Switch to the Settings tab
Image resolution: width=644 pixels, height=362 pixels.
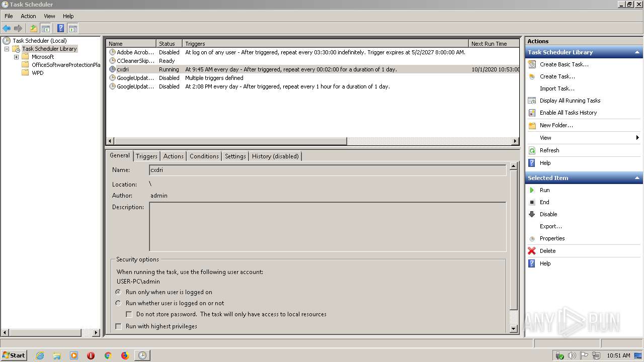pyautogui.click(x=235, y=156)
